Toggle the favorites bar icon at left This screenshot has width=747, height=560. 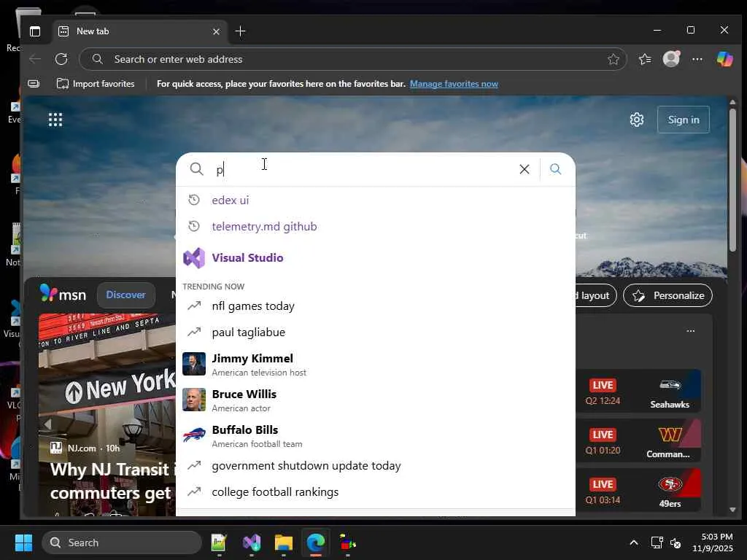click(x=34, y=84)
